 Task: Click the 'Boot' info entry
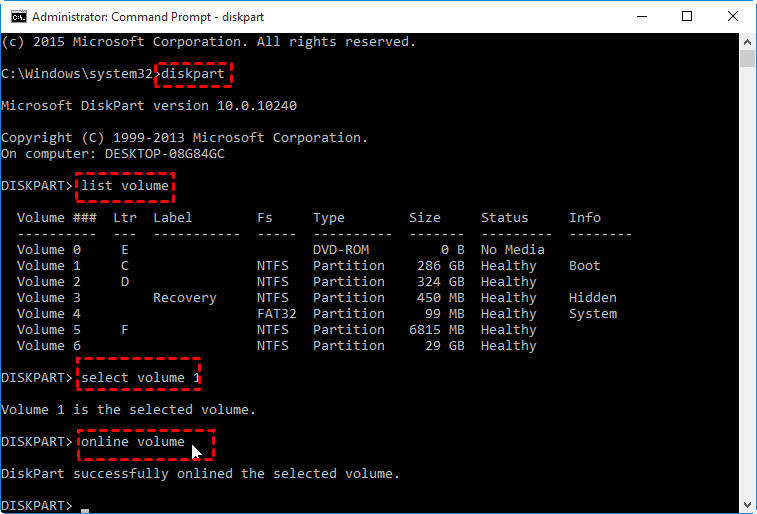[x=585, y=265]
